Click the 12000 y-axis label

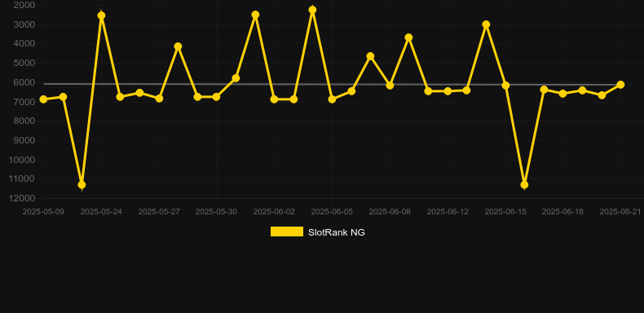(22, 198)
